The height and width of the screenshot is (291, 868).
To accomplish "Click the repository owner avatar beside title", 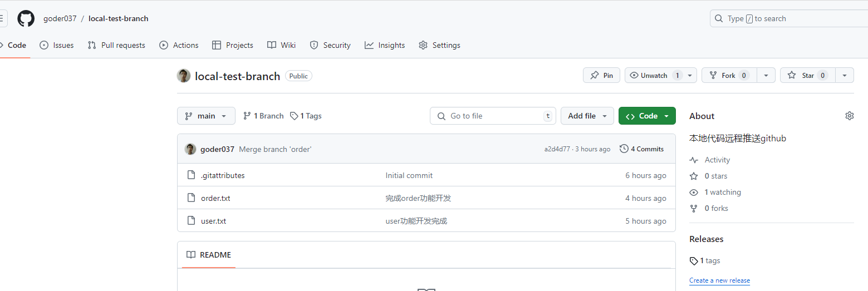I will (184, 76).
